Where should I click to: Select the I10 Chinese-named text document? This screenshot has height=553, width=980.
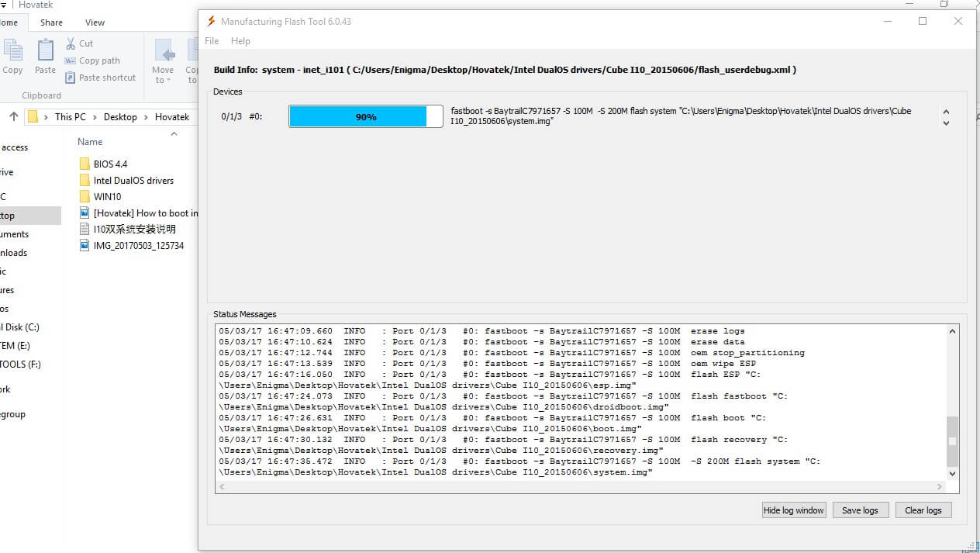(134, 230)
